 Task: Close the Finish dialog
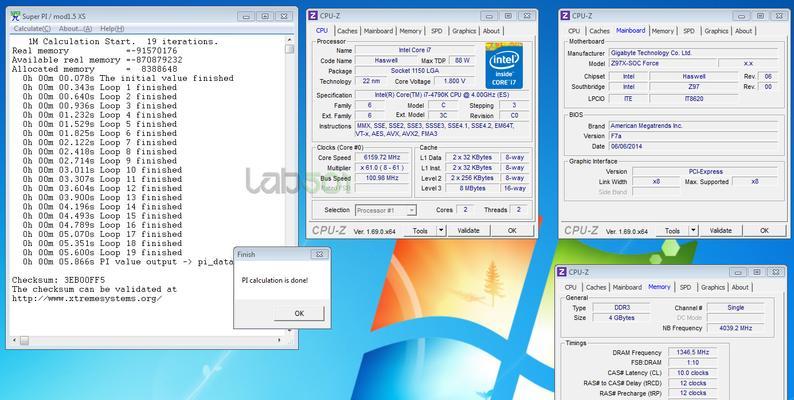coord(319,254)
